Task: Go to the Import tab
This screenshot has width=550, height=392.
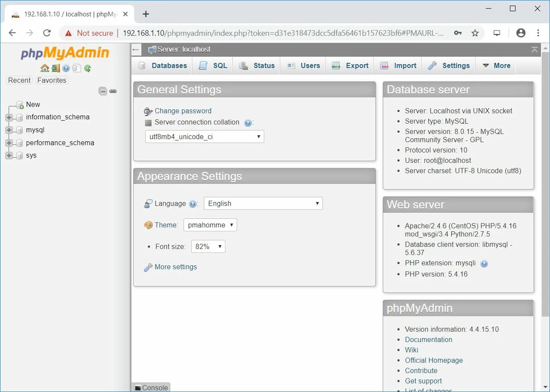Action: coord(398,65)
